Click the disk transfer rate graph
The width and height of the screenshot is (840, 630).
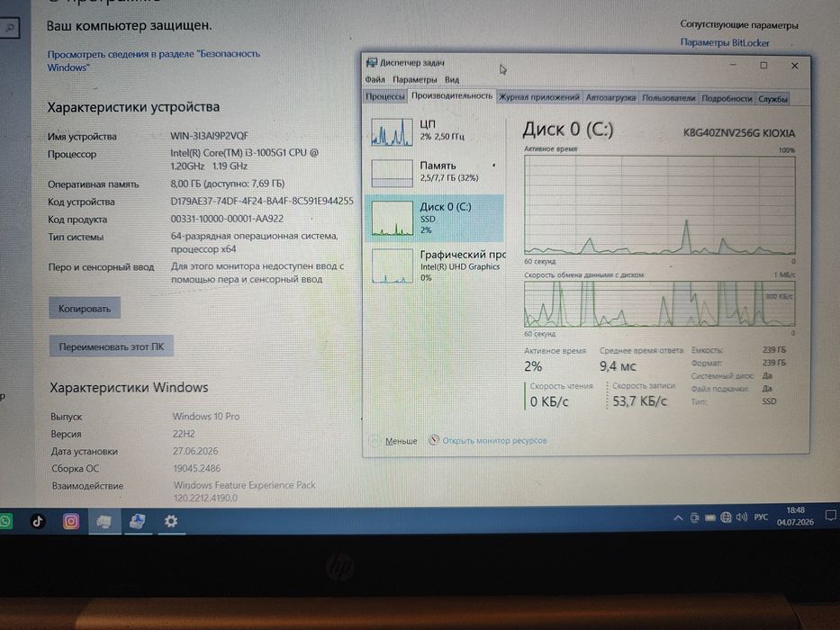pyautogui.click(x=659, y=304)
